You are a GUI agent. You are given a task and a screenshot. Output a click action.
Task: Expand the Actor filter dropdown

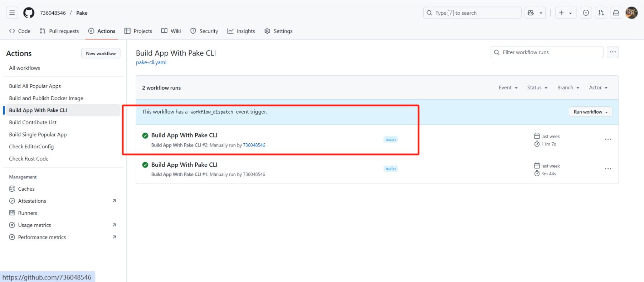pos(598,88)
